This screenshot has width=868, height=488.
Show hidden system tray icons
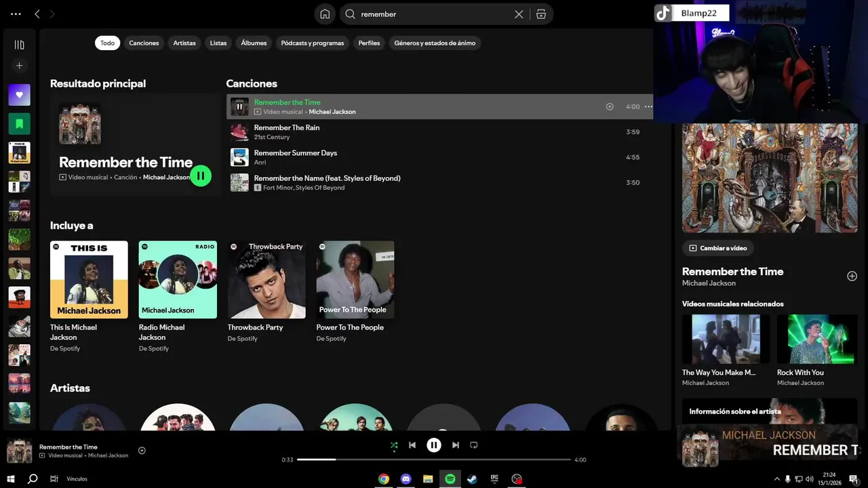point(776,479)
